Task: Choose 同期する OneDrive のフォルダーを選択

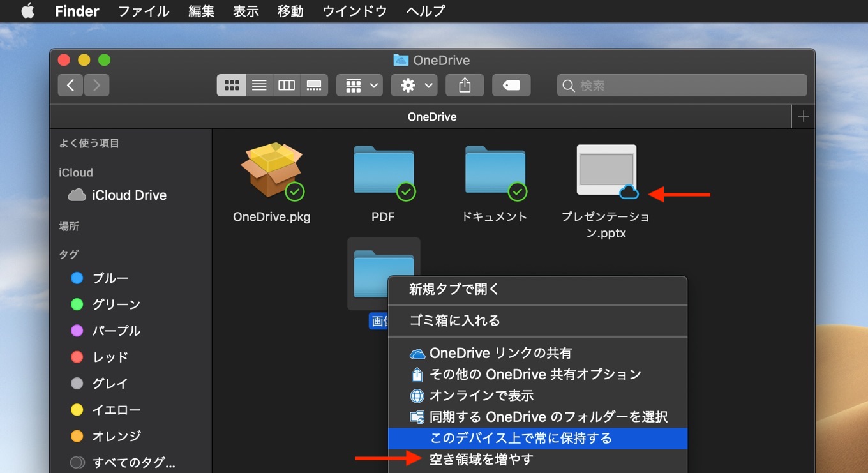Action: (537, 417)
